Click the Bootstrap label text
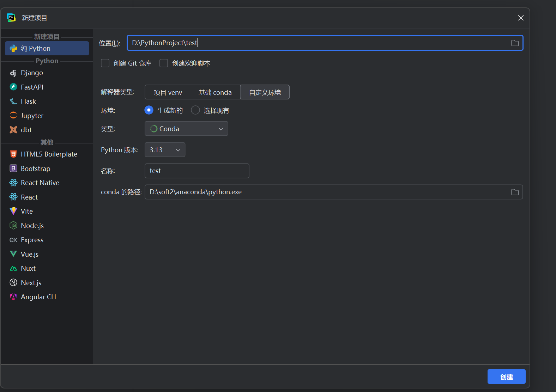The width and height of the screenshot is (556, 392). click(x=36, y=169)
